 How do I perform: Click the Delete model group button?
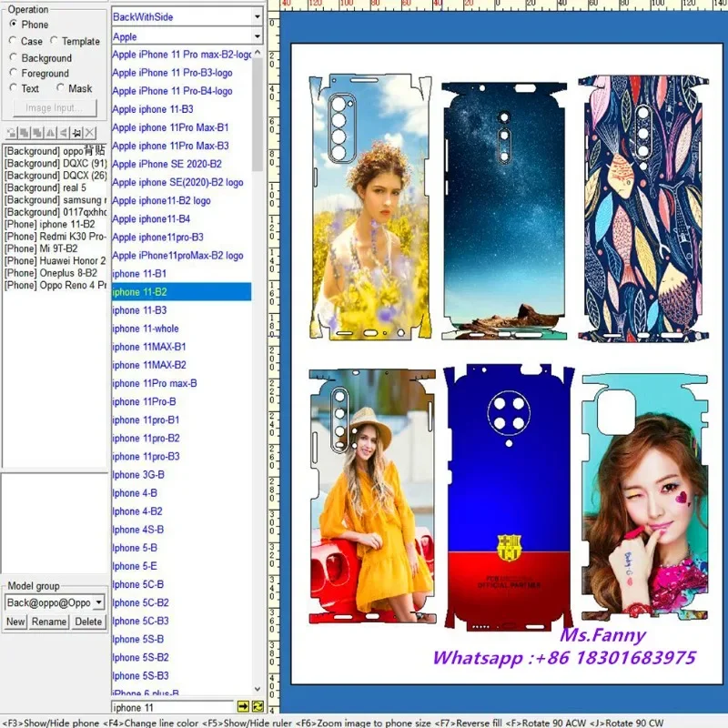(88, 622)
